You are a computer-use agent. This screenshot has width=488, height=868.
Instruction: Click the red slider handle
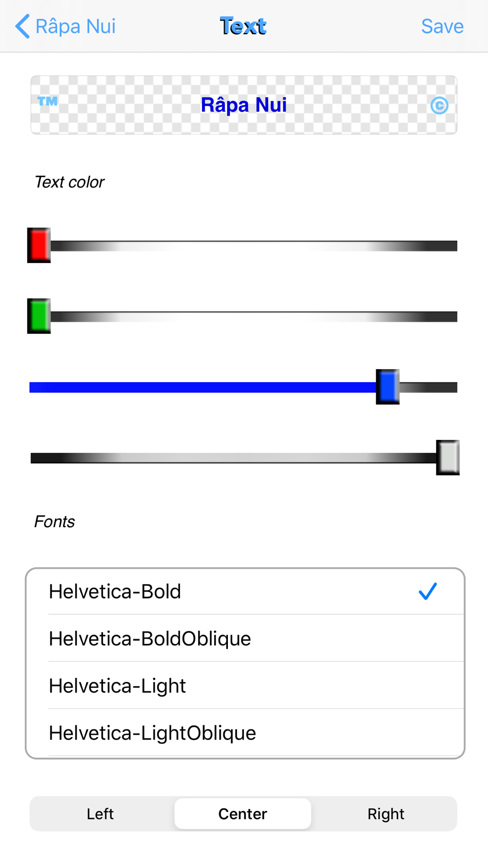(x=39, y=245)
